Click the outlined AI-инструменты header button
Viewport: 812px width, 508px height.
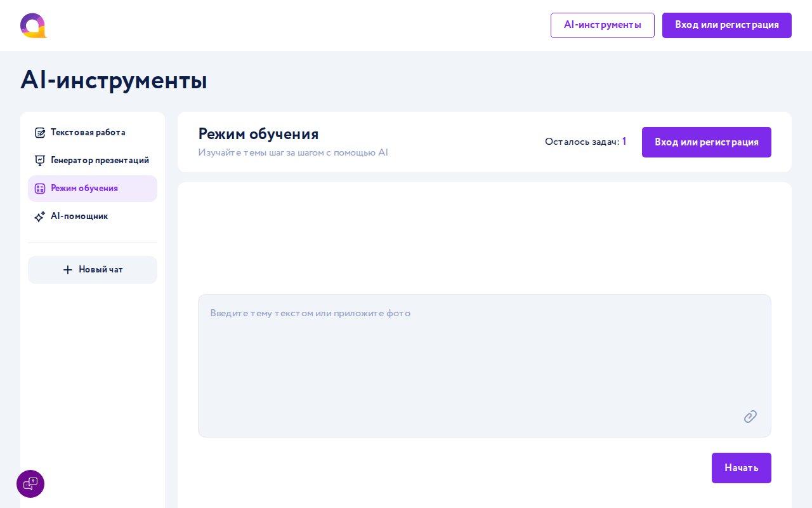click(x=603, y=25)
